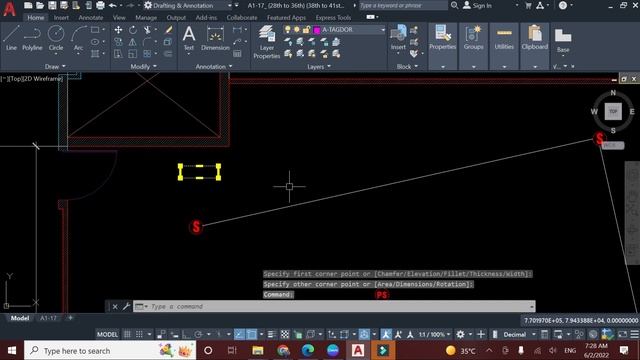Select the Move tool in Modify panel
This screenshot has width=640, height=360.
(x=118, y=30)
